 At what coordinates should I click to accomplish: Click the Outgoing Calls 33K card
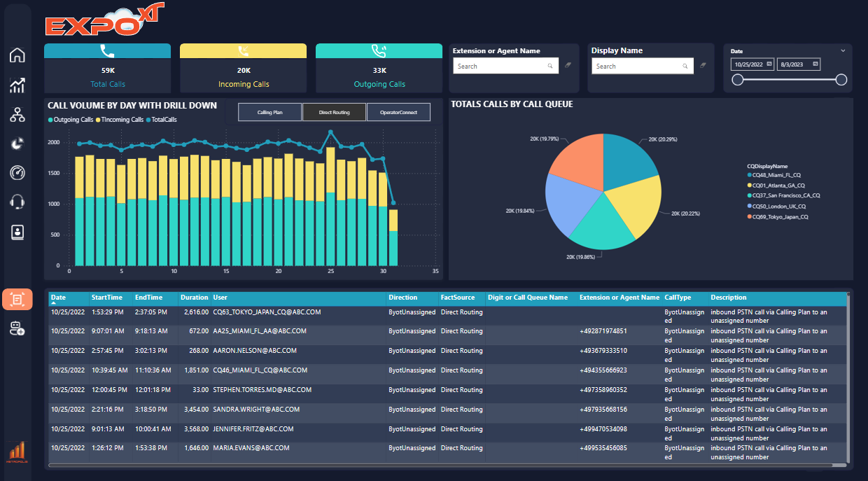379,68
